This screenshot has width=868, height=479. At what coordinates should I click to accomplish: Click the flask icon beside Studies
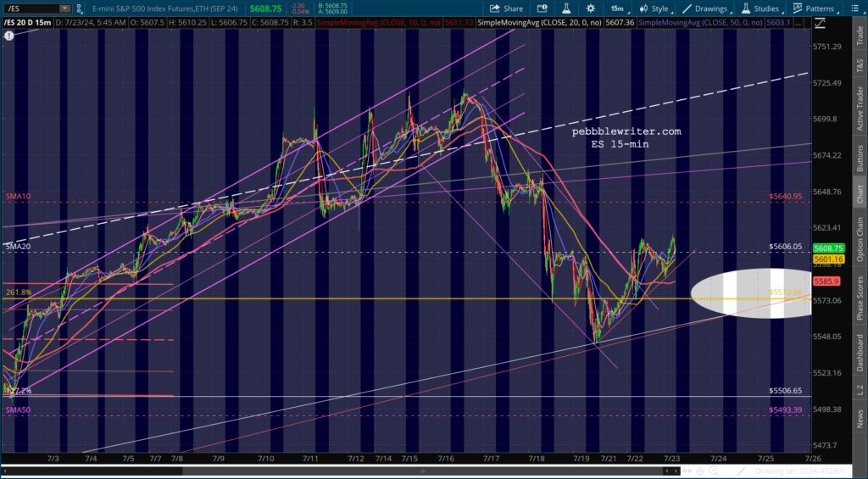746,8
